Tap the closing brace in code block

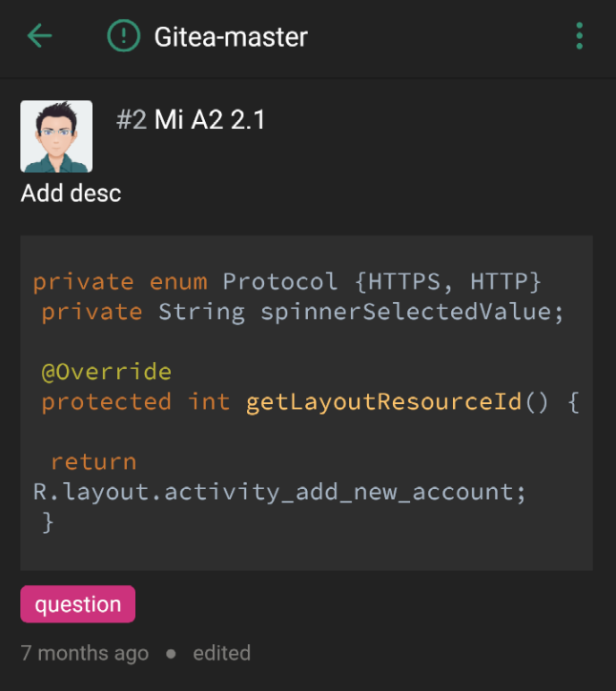click(48, 522)
